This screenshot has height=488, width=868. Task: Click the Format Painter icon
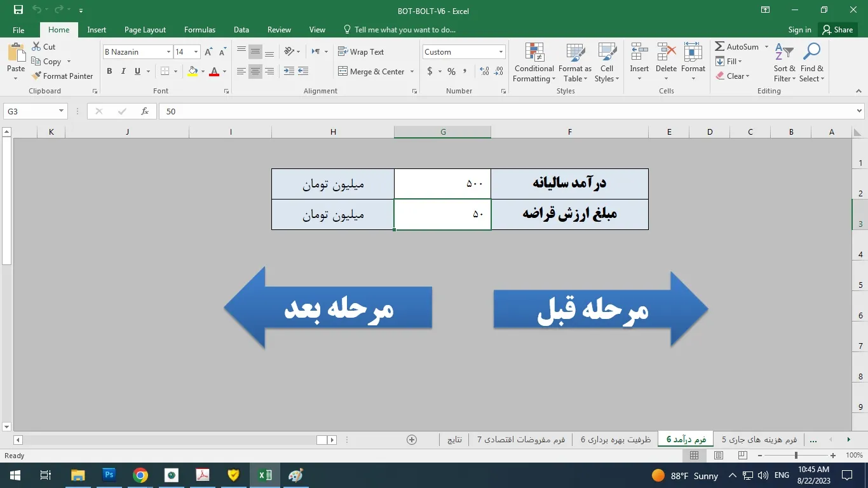[37, 76]
